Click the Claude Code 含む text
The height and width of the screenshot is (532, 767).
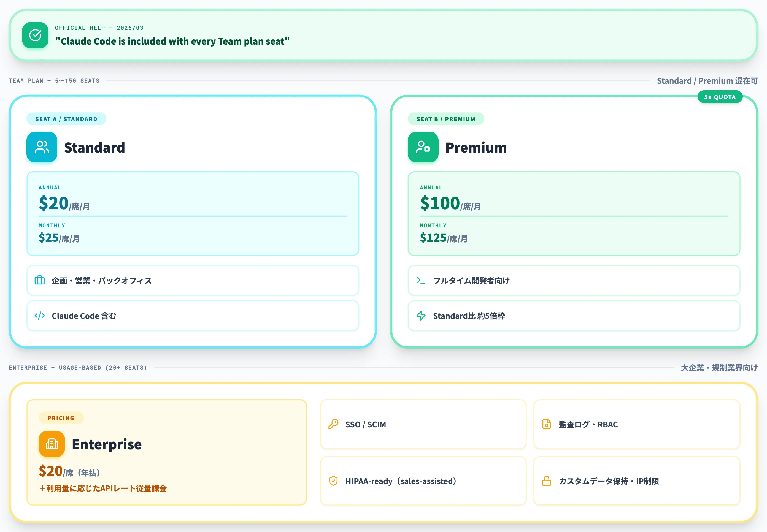coord(84,316)
